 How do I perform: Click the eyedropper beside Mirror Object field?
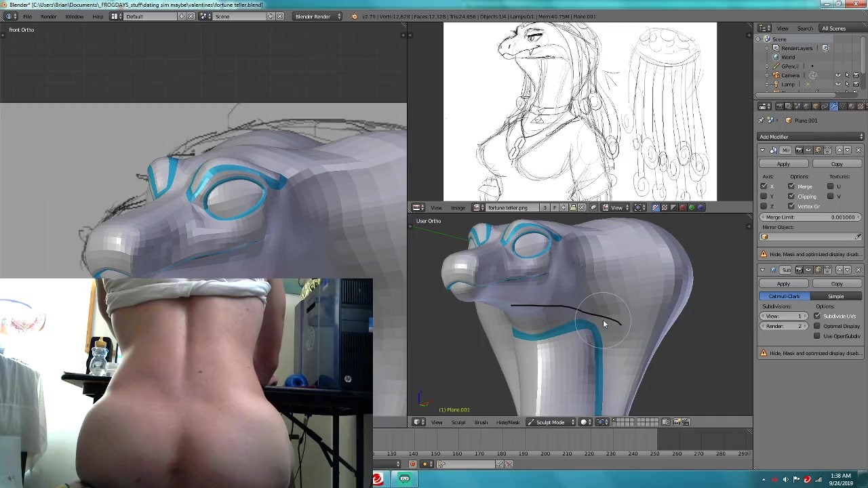[x=858, y=237]
